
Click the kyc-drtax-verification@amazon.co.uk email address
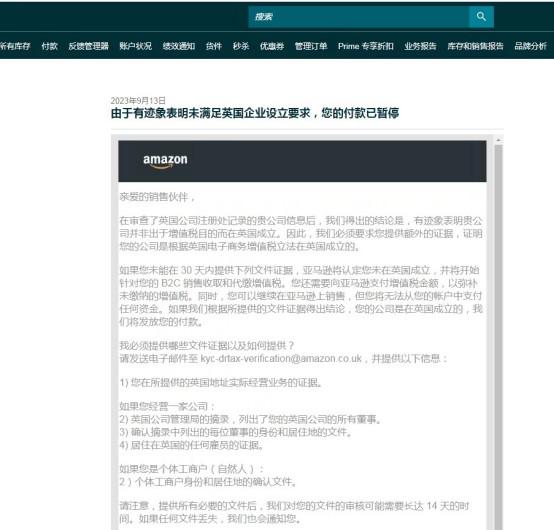pos(281,359)
